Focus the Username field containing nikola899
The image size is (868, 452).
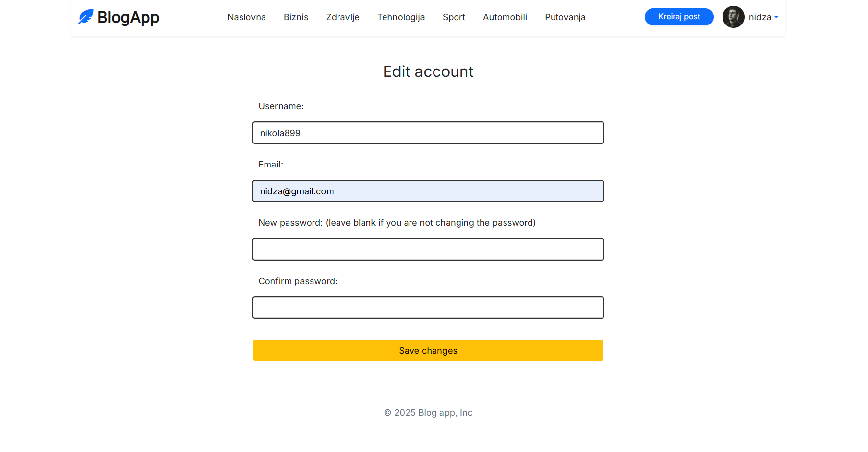428,133
